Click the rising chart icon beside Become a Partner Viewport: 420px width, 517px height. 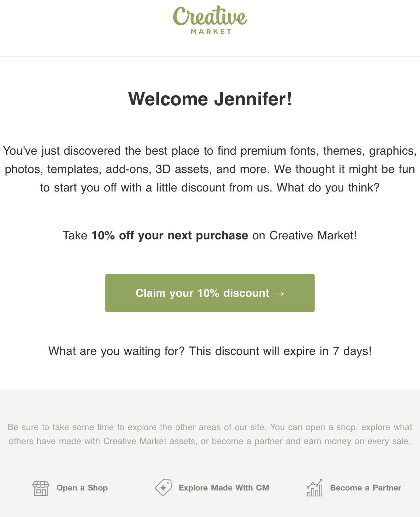[315, 488]
